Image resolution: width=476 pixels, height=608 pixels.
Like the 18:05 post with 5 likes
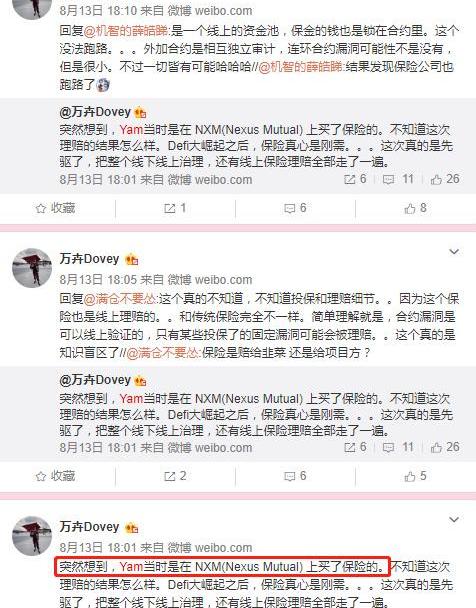(415, 476)
